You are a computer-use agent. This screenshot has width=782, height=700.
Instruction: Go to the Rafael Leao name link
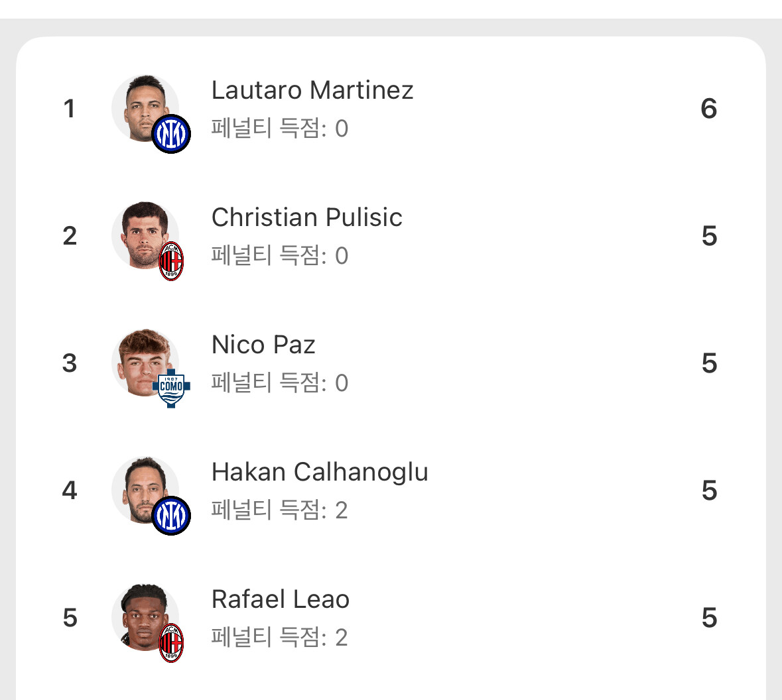coord(281,599)
